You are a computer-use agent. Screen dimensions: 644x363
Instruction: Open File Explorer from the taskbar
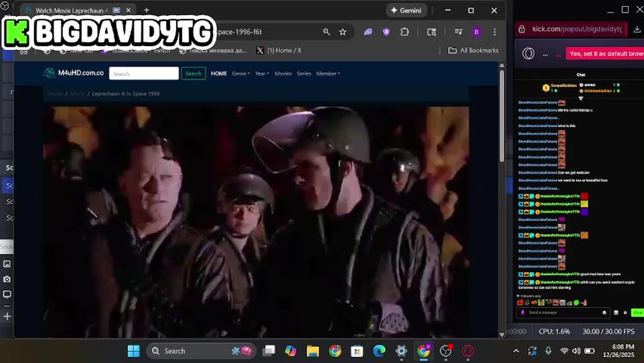point(313,351)
